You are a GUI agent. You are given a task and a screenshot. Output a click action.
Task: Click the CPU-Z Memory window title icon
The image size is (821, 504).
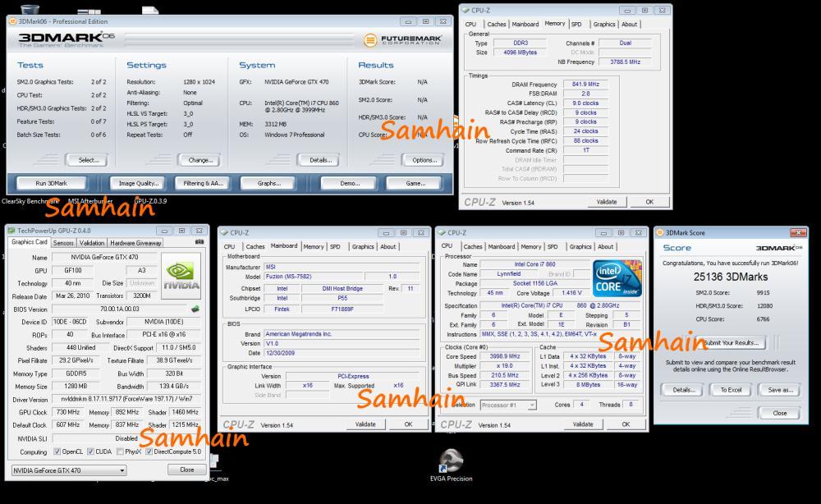point(466,11)
